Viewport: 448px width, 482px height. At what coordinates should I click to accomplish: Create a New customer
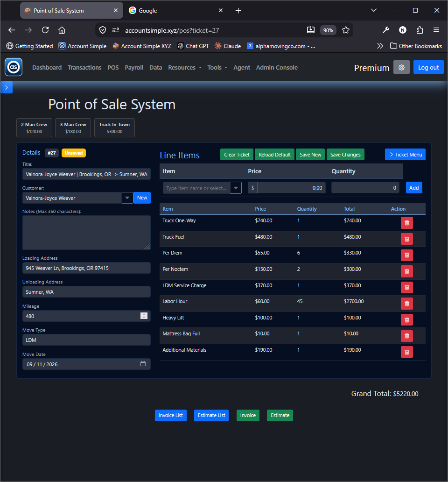click(142, 198)
